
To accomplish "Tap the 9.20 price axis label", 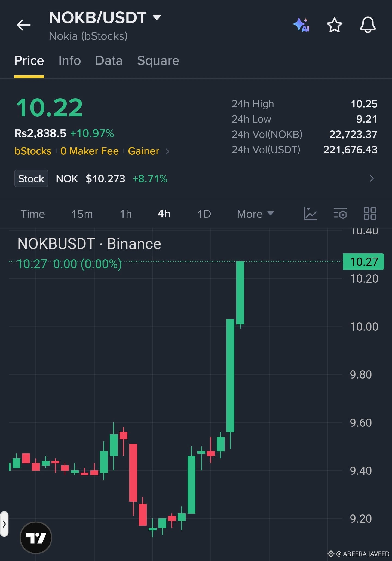I will click(361, 519).
